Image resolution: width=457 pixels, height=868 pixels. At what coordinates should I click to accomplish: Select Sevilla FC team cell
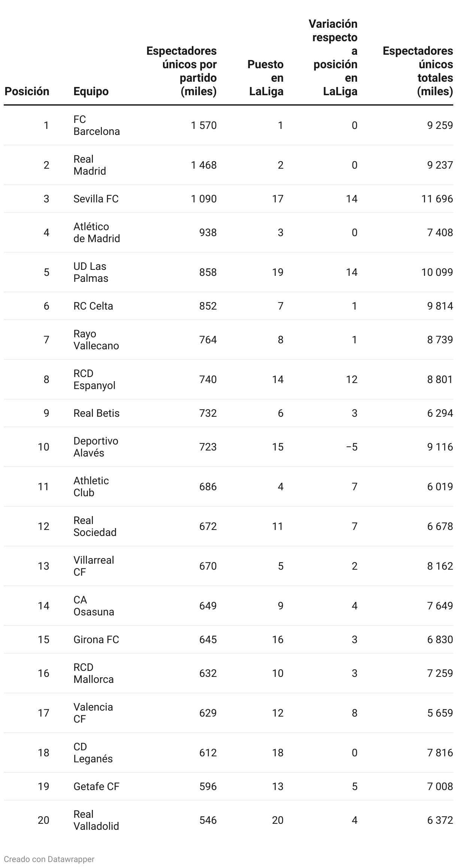[x=96, y=199]
